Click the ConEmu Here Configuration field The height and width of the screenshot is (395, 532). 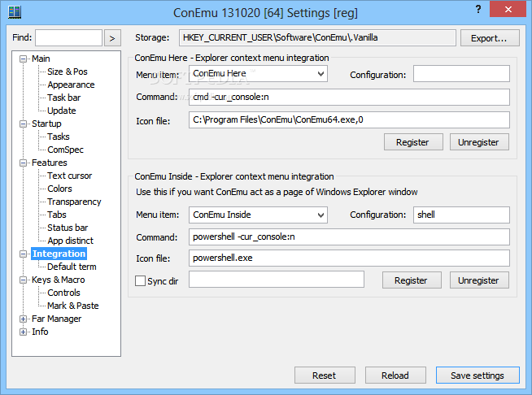461,74
